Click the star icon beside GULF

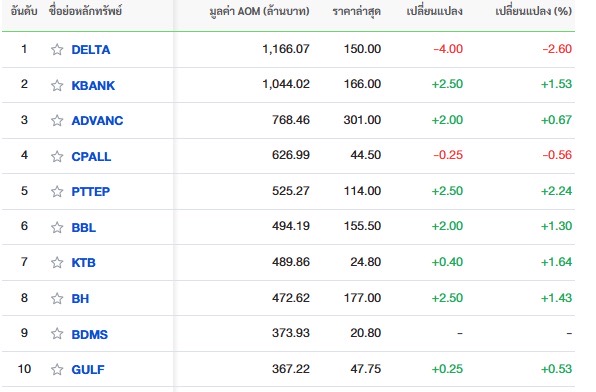57,369
